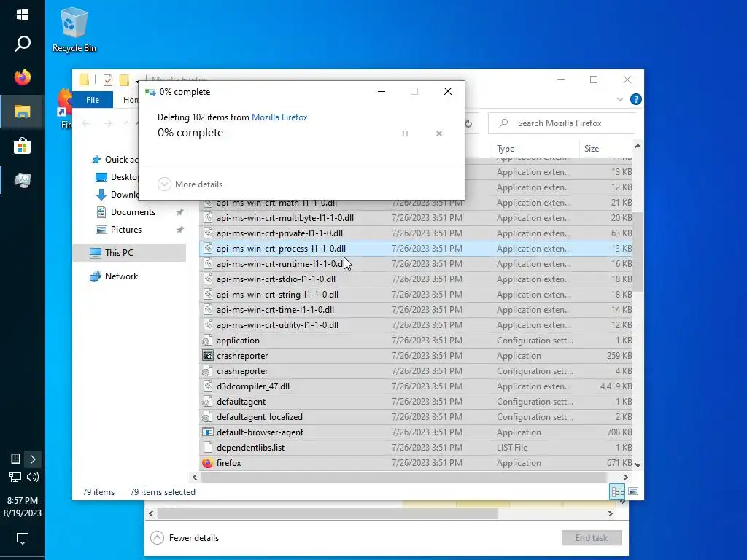Image resolution: width=747 pixels, height=560 pixels.
Task: Click the 16 KB size of runtime dll
Action: point(622,264)
